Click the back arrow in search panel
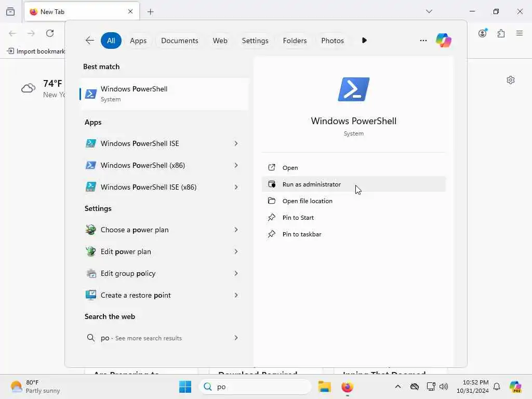This screenshot has height=399, width=532. pos(89,41)
